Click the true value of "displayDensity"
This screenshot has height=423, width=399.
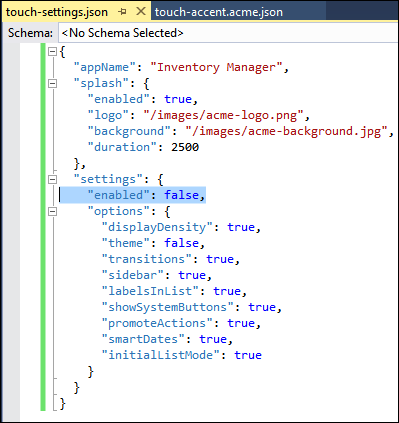[x=241, y=227]
